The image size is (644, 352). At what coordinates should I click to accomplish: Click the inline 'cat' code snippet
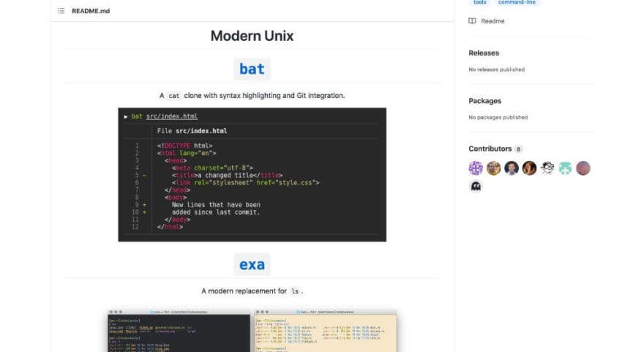[x=173, y=96]
